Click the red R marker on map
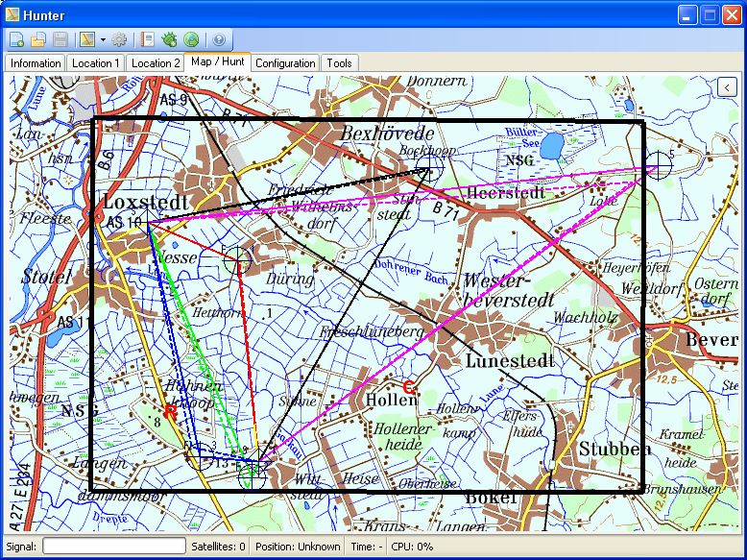This screenshot has height=560, width=747. pyautogui.click(x=170, y=411)
